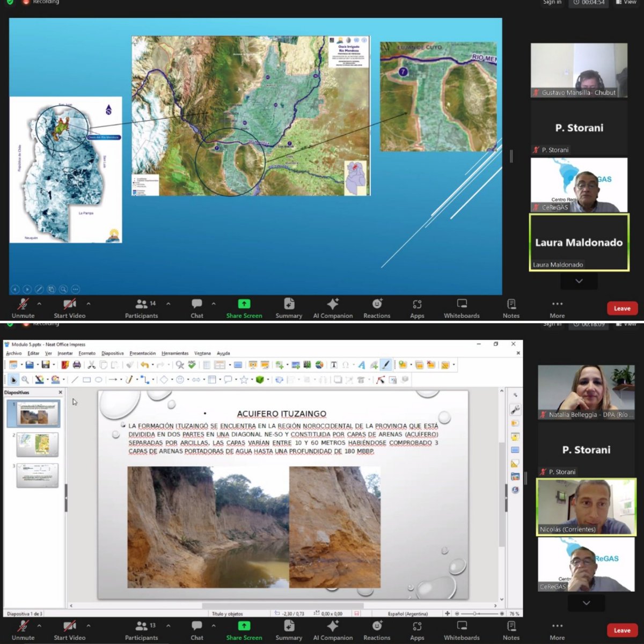Click Español (Argentina) language in status bar
The image size is (644, 644).
(408, 613)
